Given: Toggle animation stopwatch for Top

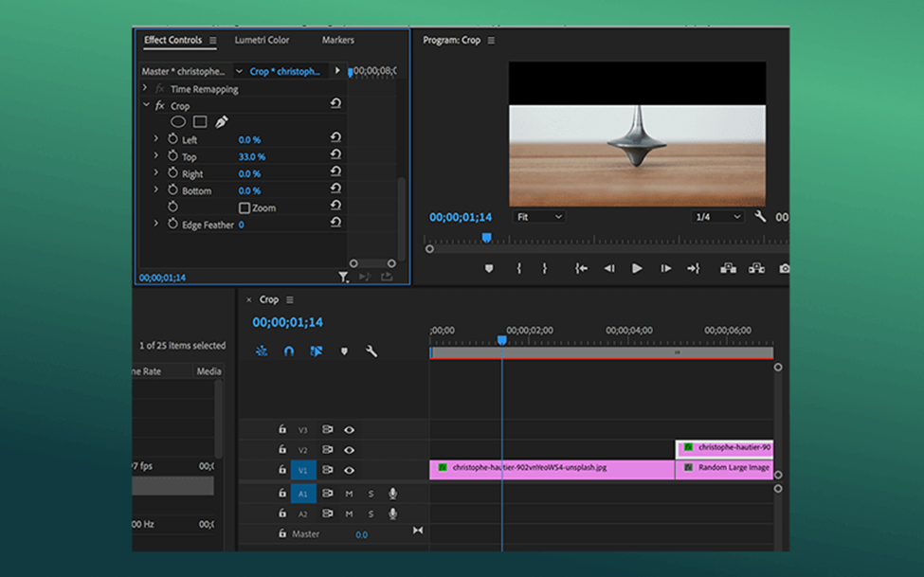Looking at the screenshot, I should point(172,155).
